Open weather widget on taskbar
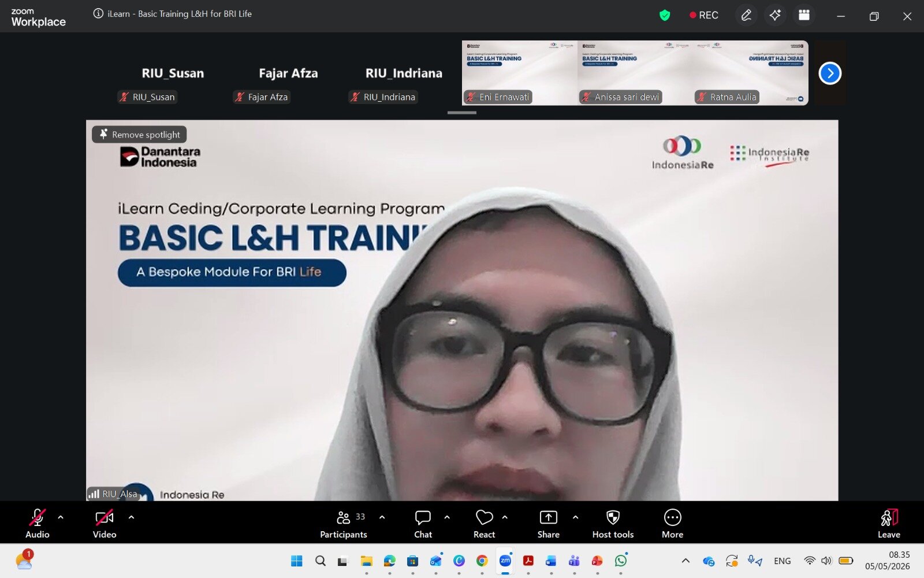This screenshot has width=924, height=578. click(24, 560)
